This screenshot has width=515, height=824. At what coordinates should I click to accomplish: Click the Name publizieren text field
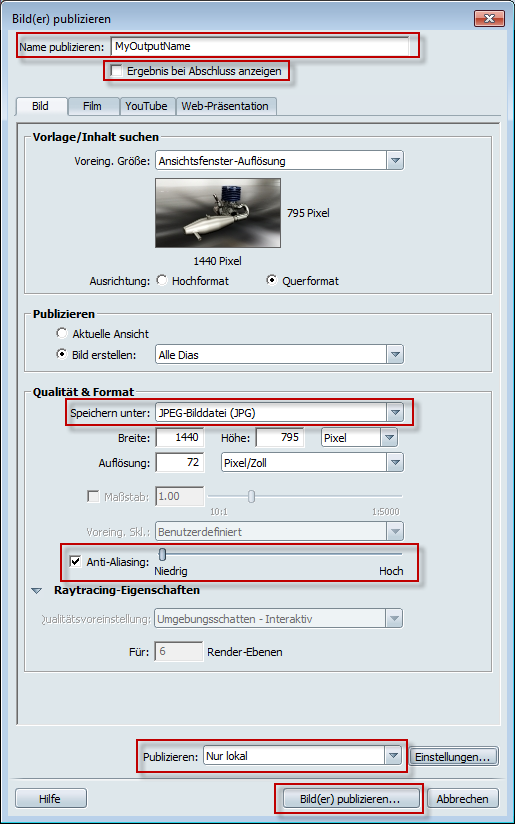point(260,46)
